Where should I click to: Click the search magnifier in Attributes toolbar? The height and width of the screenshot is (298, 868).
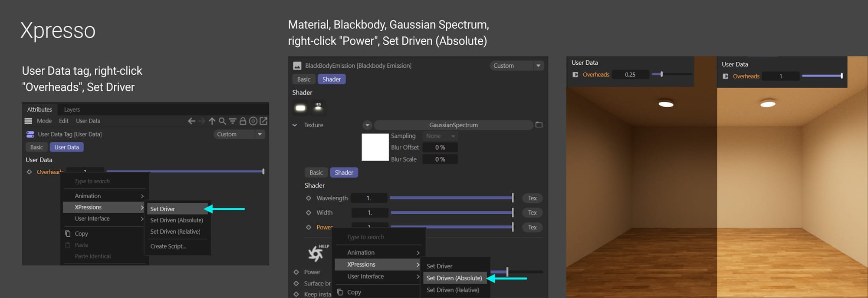point(222,121)
